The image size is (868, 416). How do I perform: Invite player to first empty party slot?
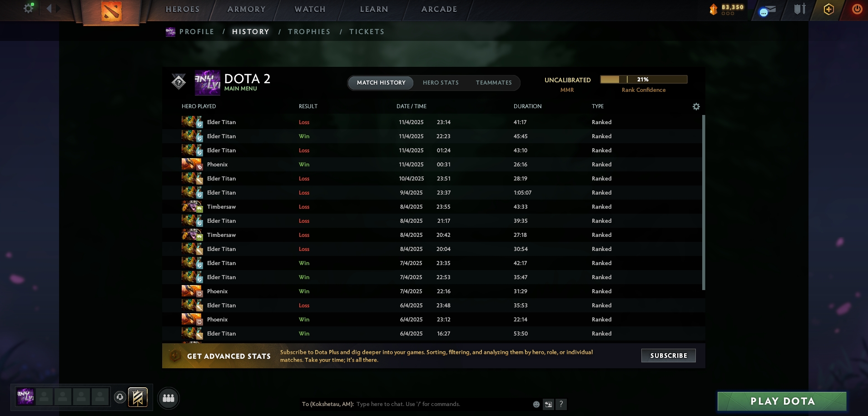pyautogui.click(x=45, y=396)
